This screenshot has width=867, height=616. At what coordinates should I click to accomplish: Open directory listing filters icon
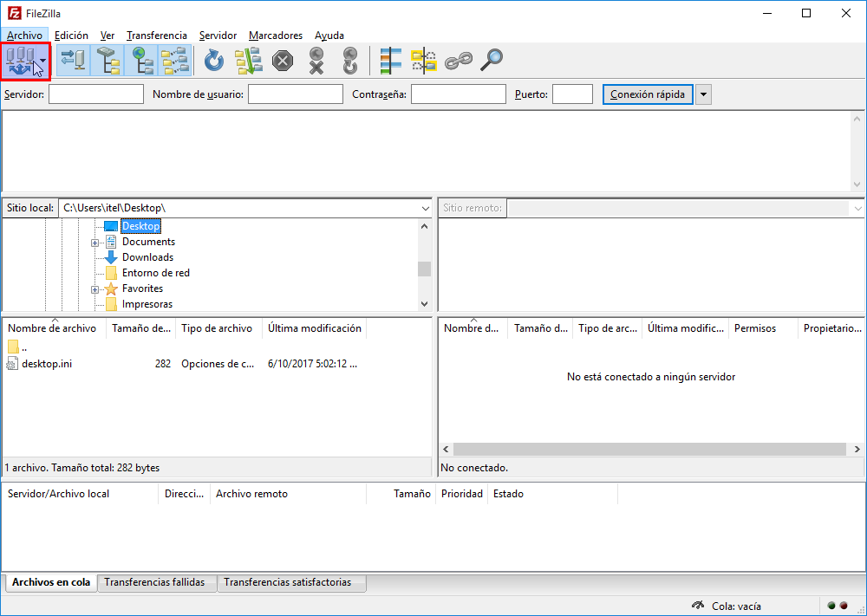(x=390, y=61)
